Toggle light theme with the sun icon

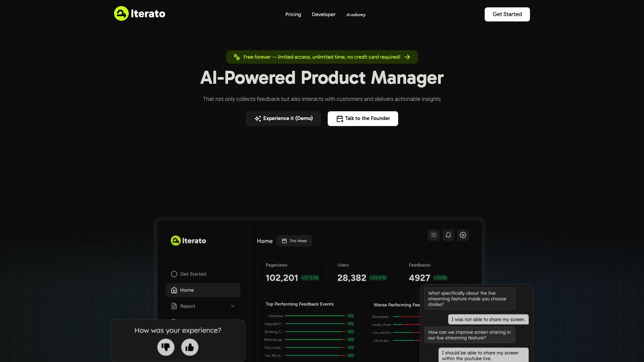(434, 235)
